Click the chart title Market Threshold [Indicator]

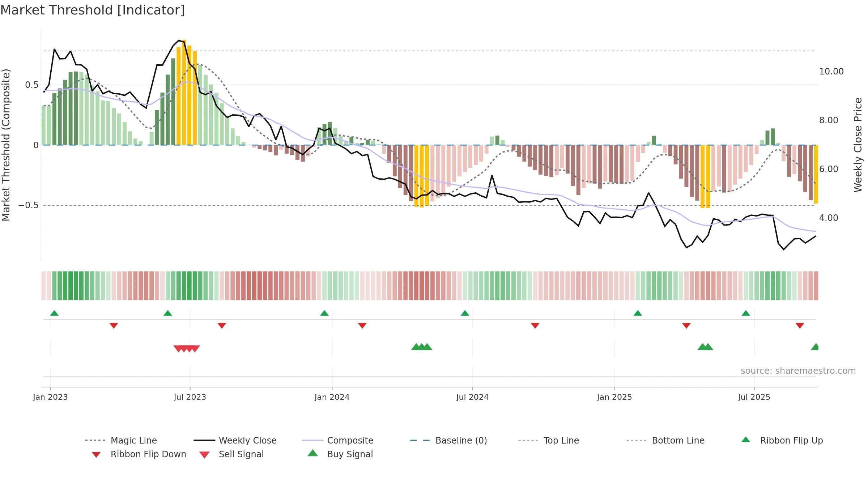[x=93, y=10]
